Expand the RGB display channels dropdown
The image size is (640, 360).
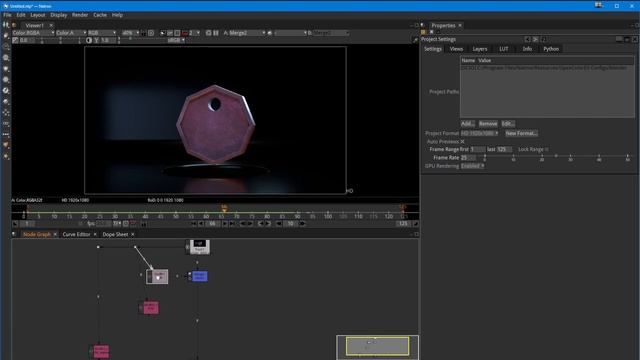102,33
